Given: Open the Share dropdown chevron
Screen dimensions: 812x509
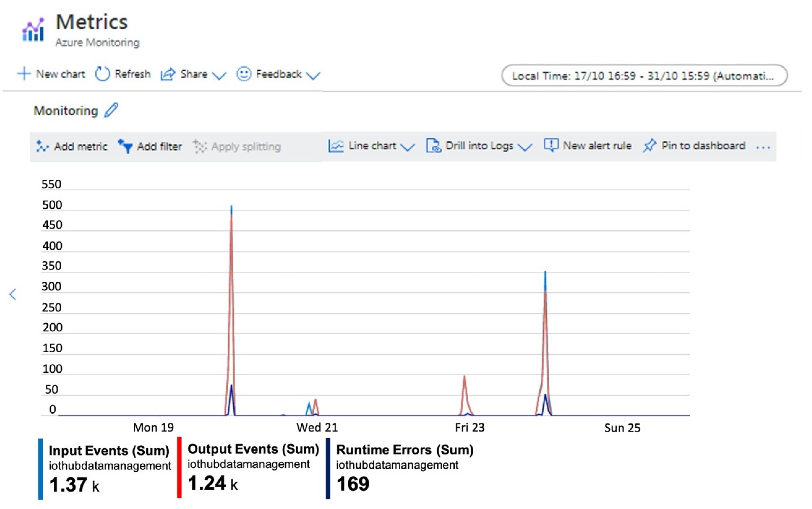Looking at the screenshot, I should click(x=219, y=75).
